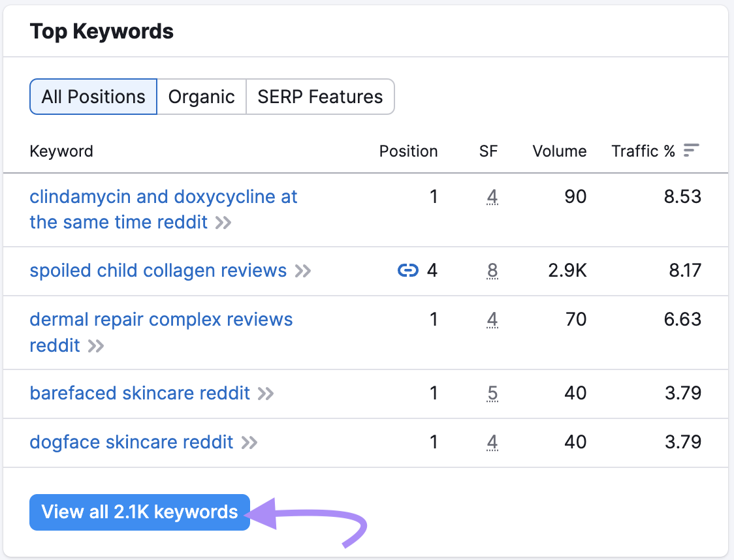
Task: Click the SF column header
Action: (x=488, y=151)
